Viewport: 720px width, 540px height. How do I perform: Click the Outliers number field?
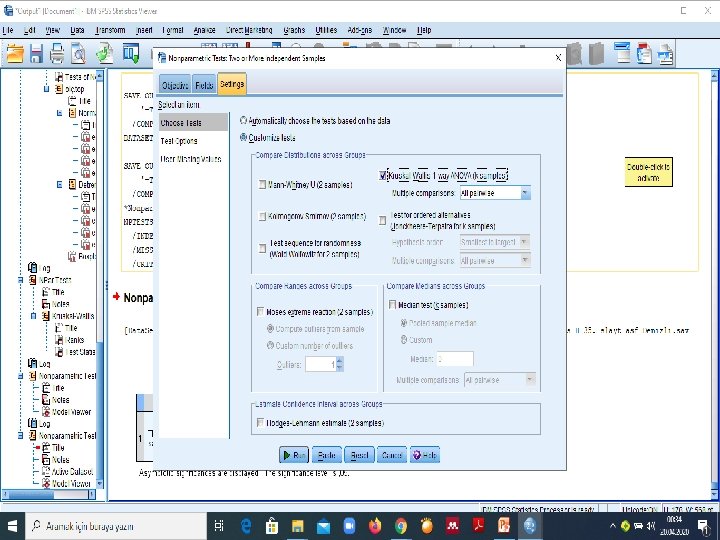321,365
